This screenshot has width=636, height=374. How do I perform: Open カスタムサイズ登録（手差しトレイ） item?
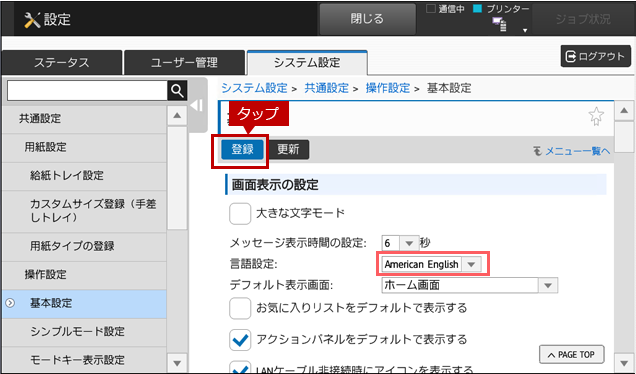84,211
